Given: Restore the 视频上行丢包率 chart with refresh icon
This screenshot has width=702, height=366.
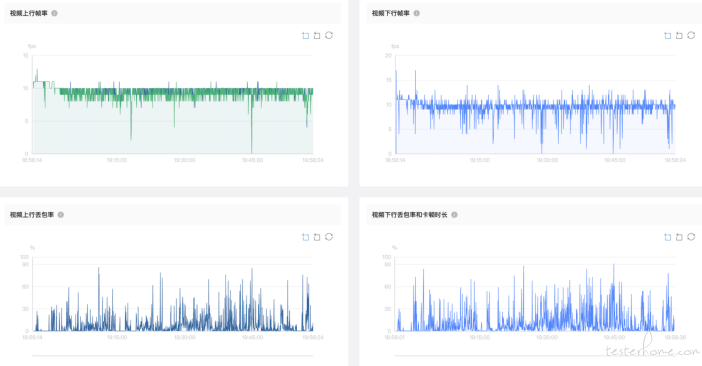Looking at the screenshot, I should pos(329,236).
